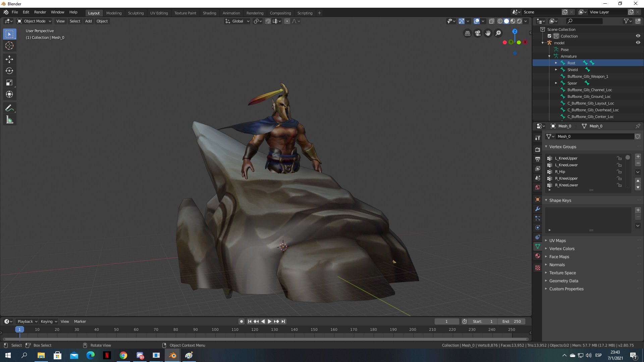The height and width of the screenshot is (362, 644).
Task: Select the Rotate tool
Action: (9, 71)
